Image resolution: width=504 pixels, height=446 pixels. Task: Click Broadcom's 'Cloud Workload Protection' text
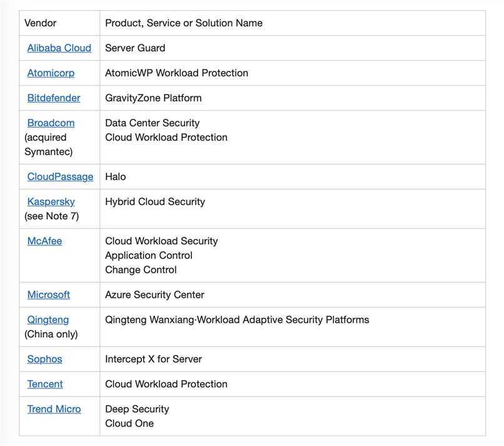tap(166, 137)
